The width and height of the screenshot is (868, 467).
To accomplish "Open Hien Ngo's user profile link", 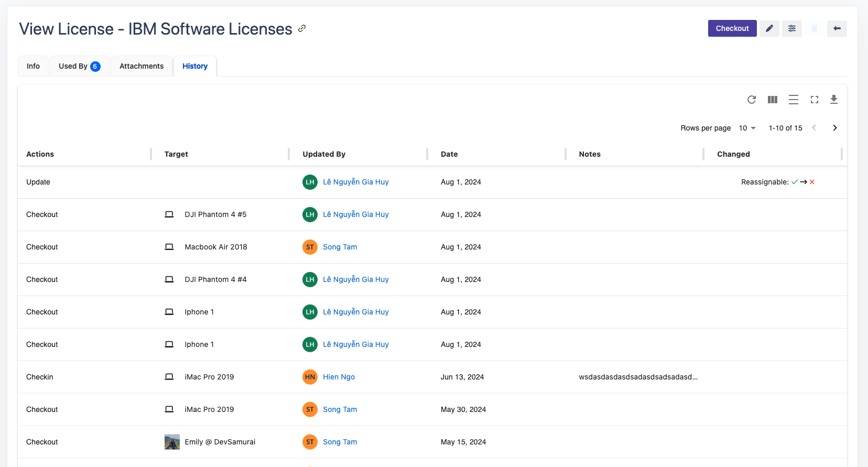I will 339,377.
